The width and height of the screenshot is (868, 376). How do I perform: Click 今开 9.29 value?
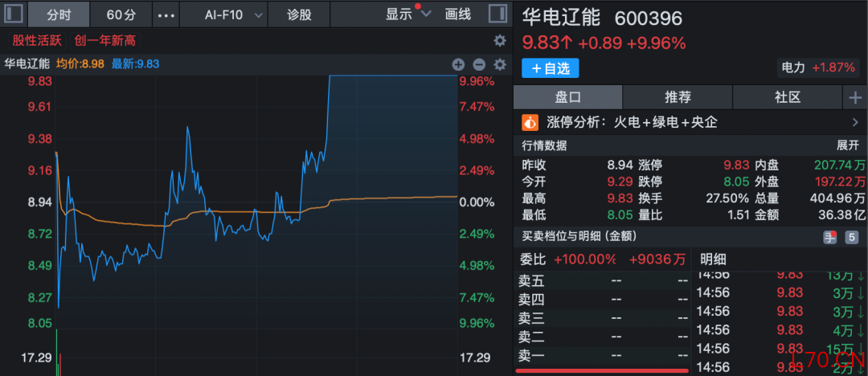620,182
